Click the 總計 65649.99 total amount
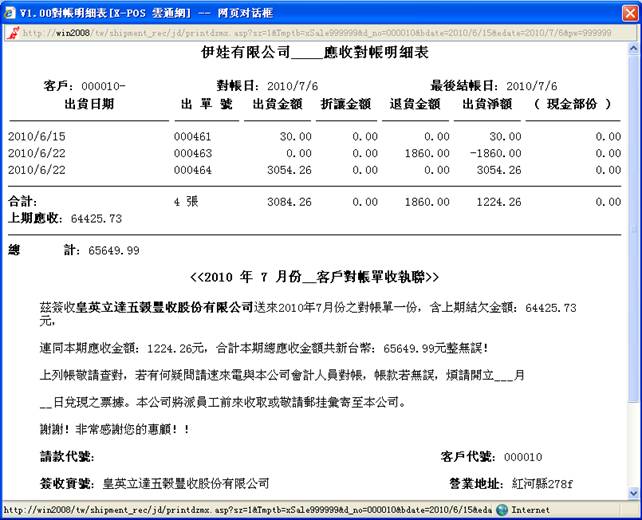 114,250
